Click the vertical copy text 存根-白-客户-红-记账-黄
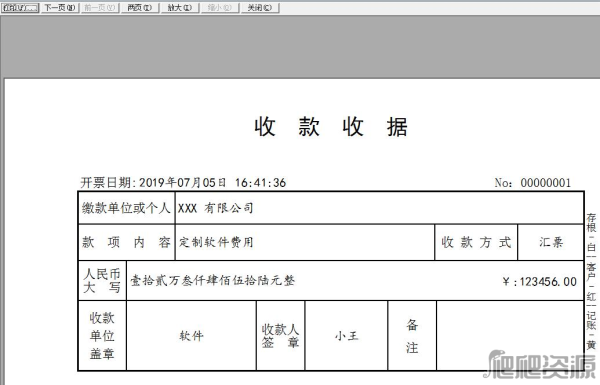 pos(591,281)
